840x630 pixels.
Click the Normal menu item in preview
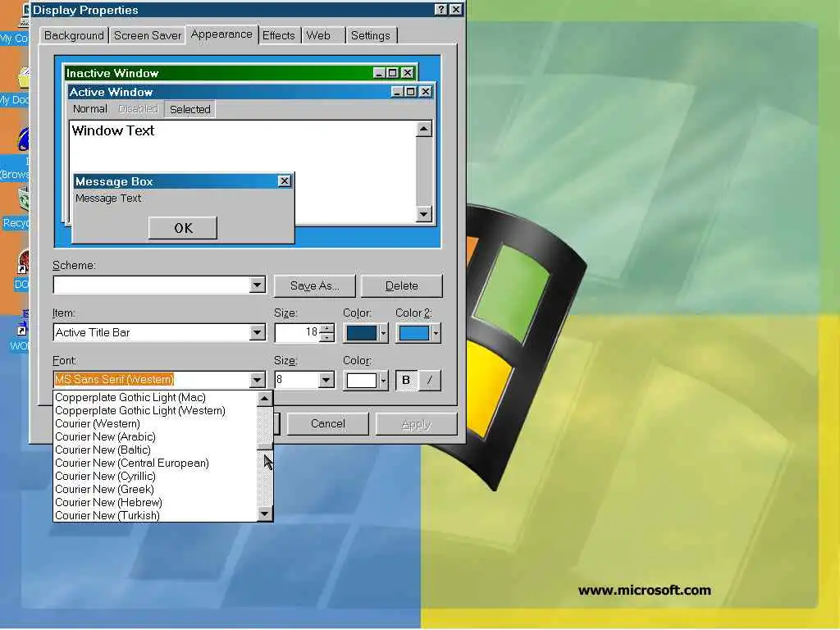tap(89, 109)
